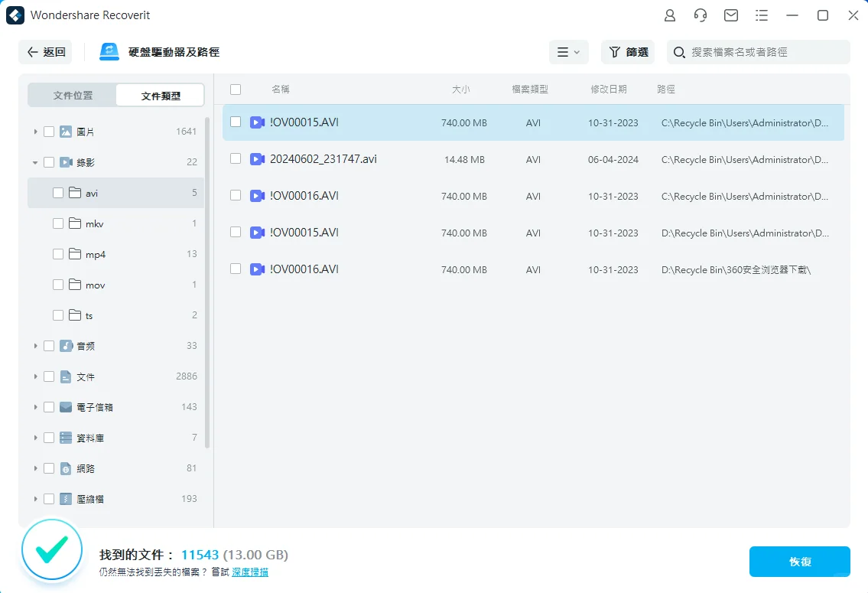
Task: Check the avi folder checkbox in the sidebar
Action: [x=57, y=193]
